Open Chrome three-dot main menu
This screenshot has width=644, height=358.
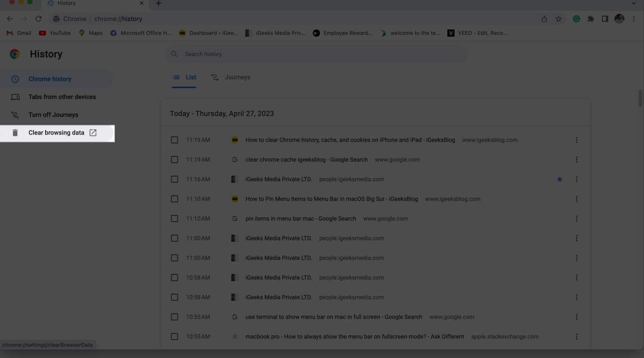(634, 19)
